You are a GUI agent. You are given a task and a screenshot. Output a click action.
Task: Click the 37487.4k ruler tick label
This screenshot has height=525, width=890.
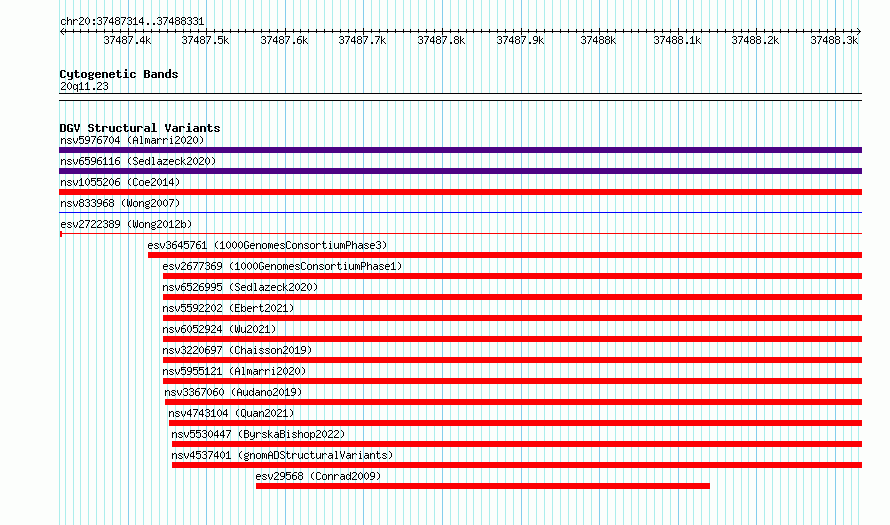(x=127, y=40)
